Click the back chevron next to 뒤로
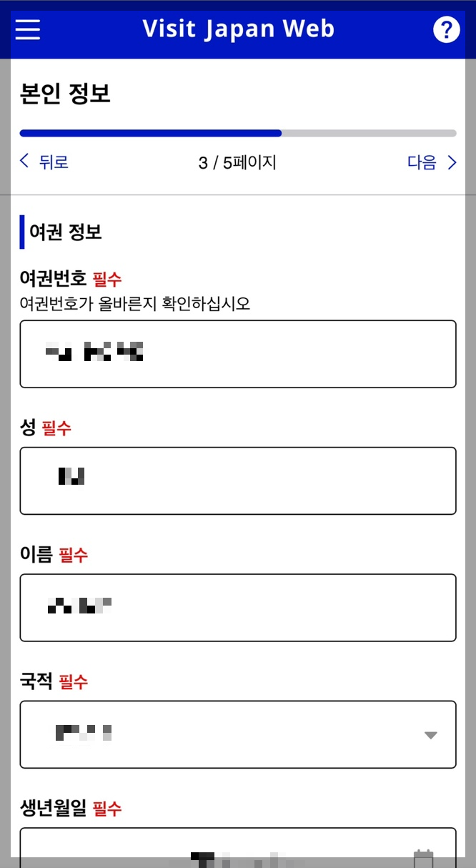Viewport: 476px width, 868px height. pyautogui.click(x=22, y=162)
